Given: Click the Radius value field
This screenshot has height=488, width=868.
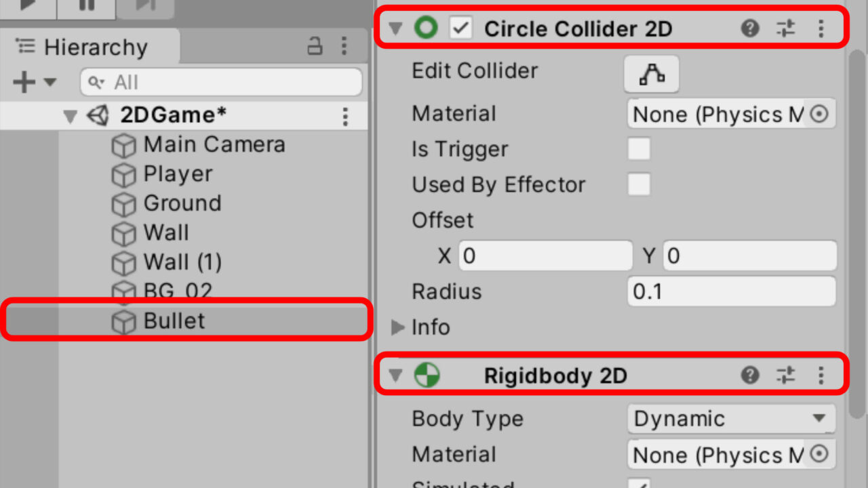Looking at the screenshot, I should [731, 291].
